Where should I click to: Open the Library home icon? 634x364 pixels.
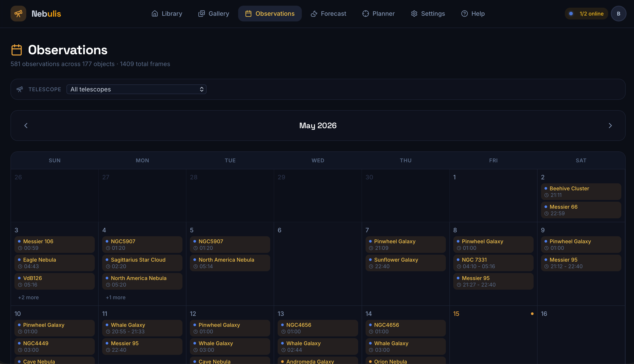click(x=155, y=14)
